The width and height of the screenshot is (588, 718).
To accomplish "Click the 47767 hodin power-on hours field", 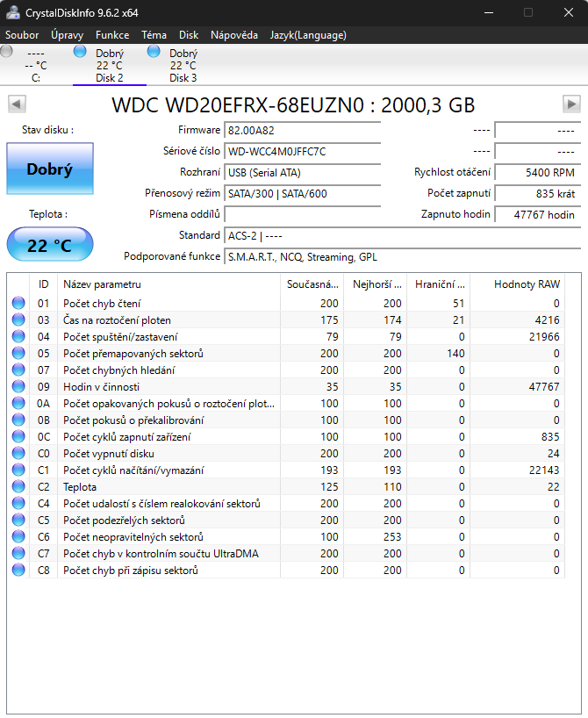I will [x=538, y=215].
